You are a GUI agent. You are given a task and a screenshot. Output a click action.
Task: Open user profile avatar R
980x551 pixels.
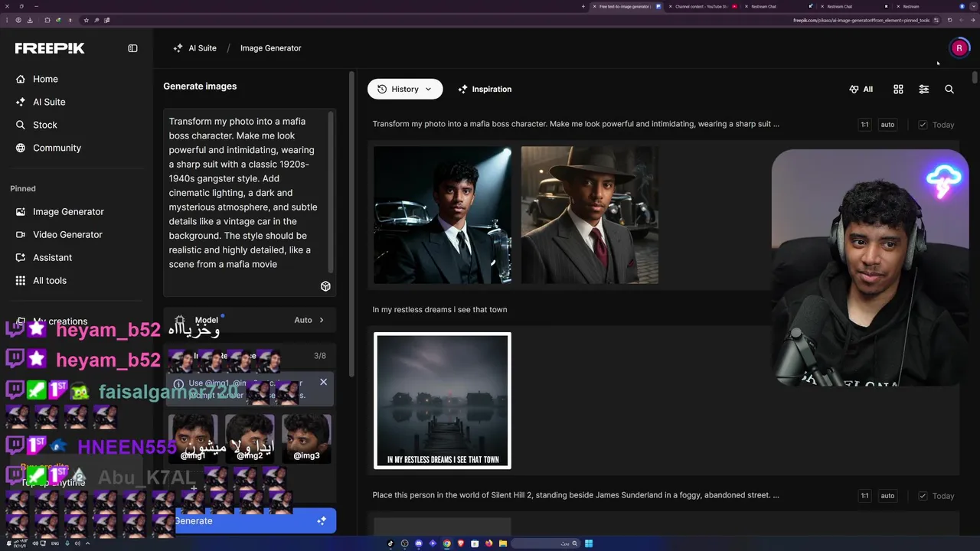(959, 48)
